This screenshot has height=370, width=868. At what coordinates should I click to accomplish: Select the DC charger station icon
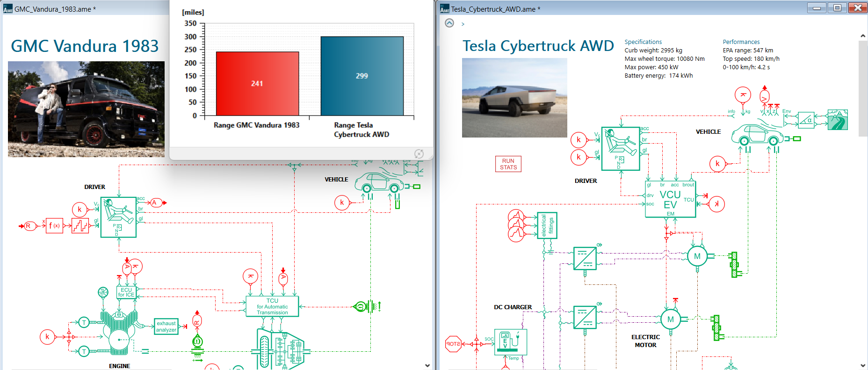click(510, 342)
